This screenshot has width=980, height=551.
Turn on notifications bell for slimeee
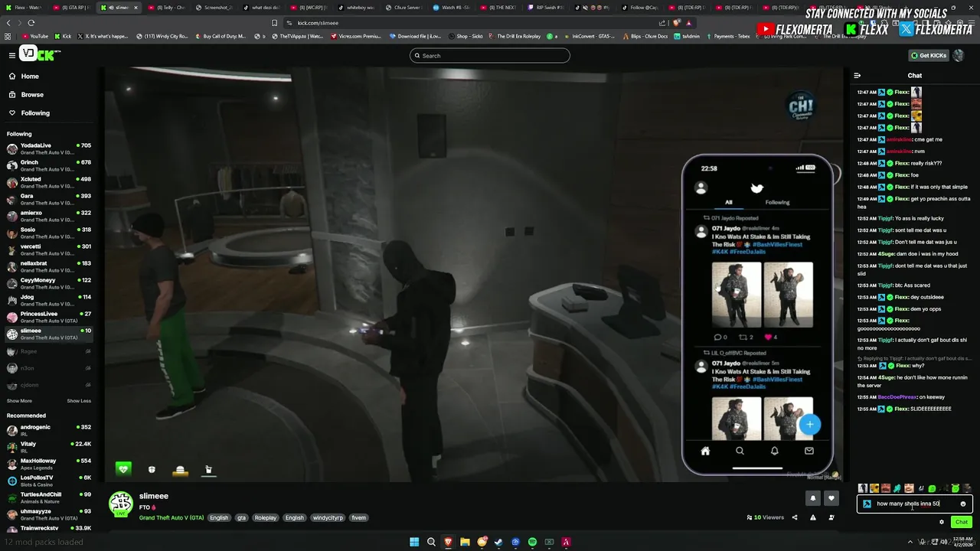tap(813, 498)
